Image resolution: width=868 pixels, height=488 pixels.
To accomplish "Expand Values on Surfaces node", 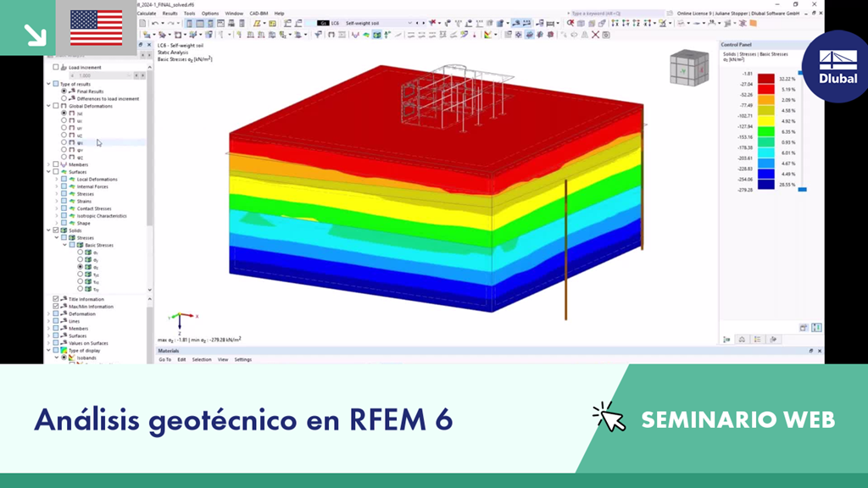I will [x=48, y=343].
